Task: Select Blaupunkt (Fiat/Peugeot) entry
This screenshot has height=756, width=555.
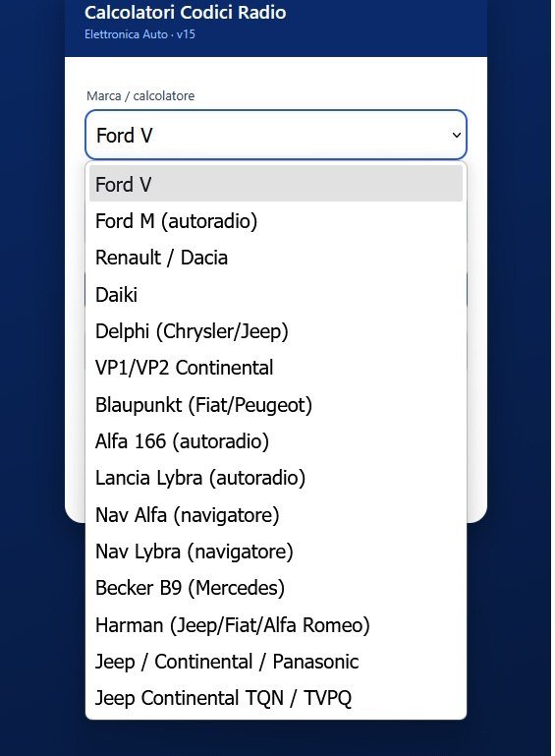Action: pyautogui.click(x=276, y=404)
